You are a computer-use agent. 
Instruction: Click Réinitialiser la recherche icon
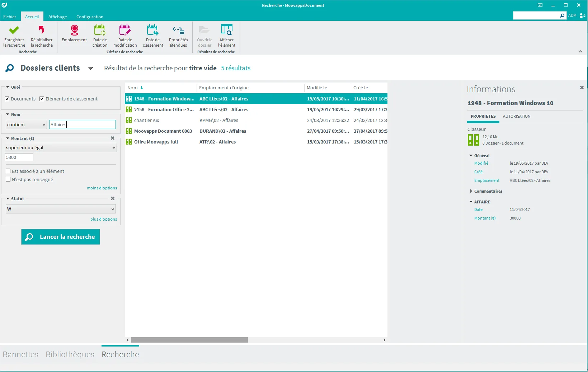coord(42,30)
